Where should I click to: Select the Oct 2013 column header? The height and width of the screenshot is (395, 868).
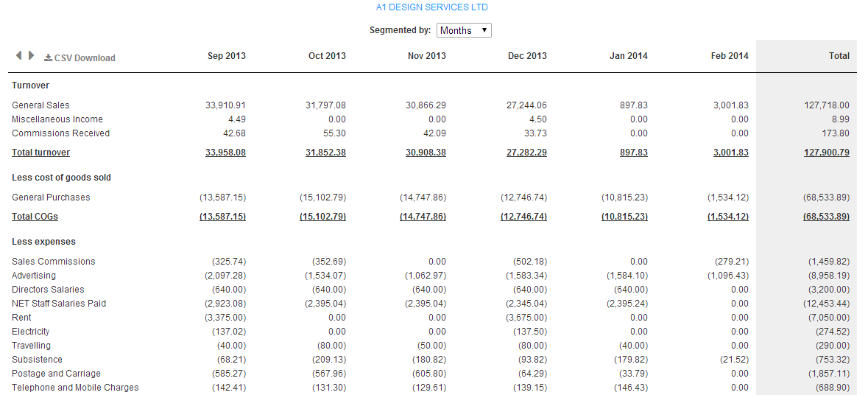(x=327, y=56)
